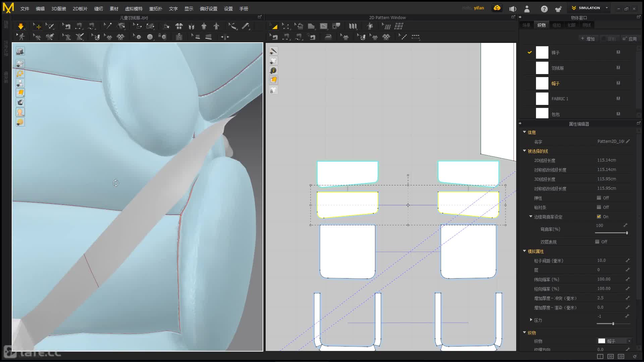Edit the pattern name pencil icon

pos(628,141)
